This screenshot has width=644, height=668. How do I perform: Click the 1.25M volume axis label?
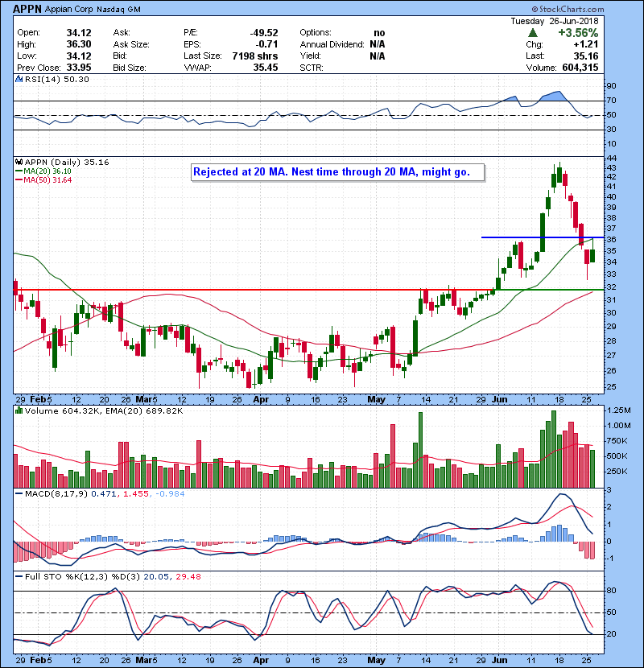click(618, 410)
